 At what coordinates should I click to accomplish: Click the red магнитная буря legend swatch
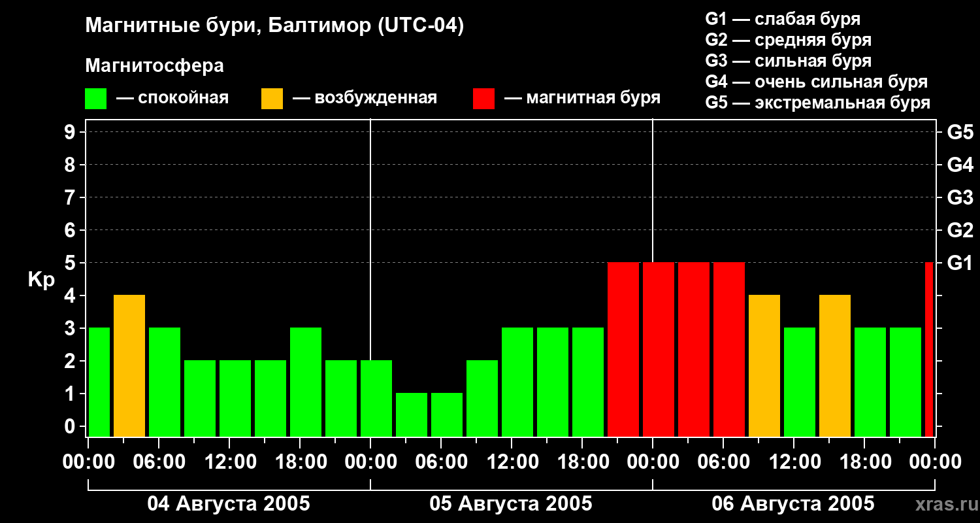(484, 99)
